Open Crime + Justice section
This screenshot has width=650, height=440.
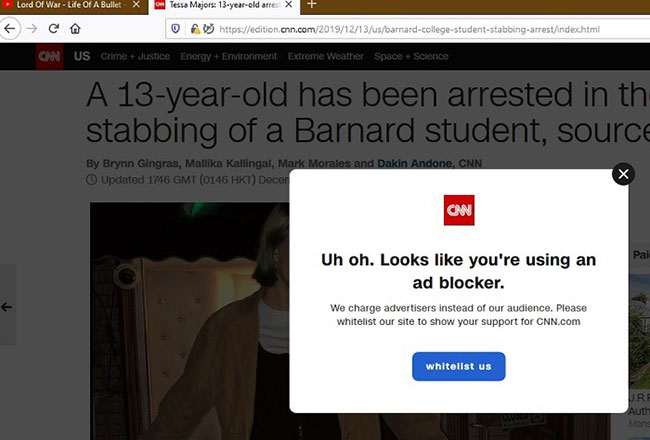(135, 56)
